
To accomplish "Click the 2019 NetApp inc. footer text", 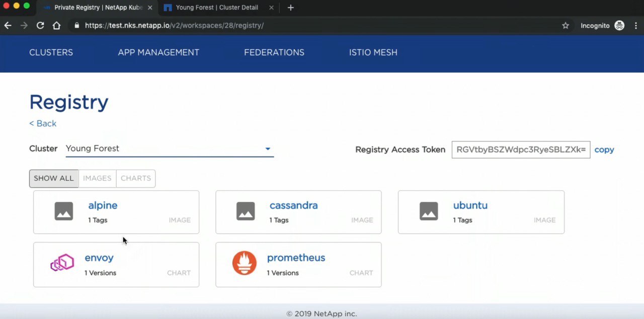I will click(x=321, y=313).
